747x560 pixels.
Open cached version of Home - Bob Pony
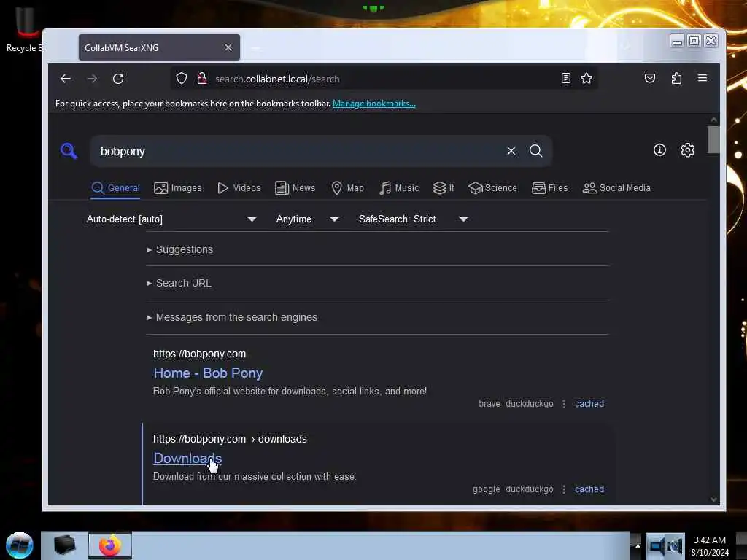pos(589,404)
